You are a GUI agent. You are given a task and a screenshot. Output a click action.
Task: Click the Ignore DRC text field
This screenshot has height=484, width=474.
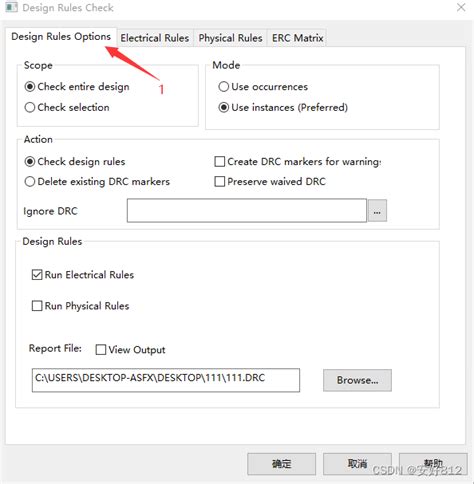(x=247, y=211)
